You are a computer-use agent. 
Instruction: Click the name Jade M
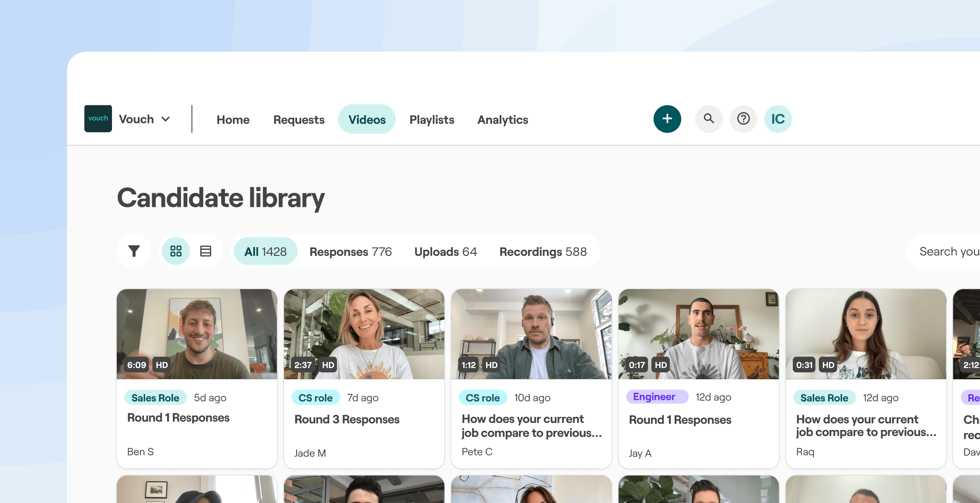click(x=310, y=453)
